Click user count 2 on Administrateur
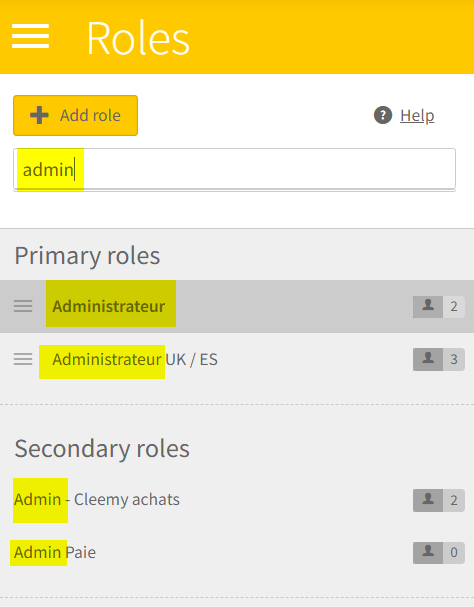This screenshot has height=607, width=474. pos(454,307)
